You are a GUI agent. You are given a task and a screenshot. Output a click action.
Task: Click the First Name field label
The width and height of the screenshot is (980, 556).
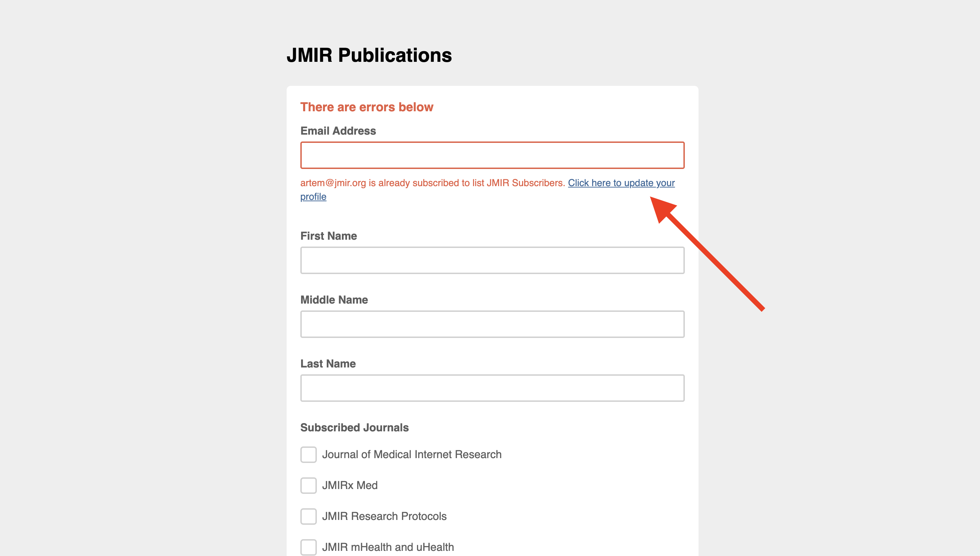pos(328,236)
